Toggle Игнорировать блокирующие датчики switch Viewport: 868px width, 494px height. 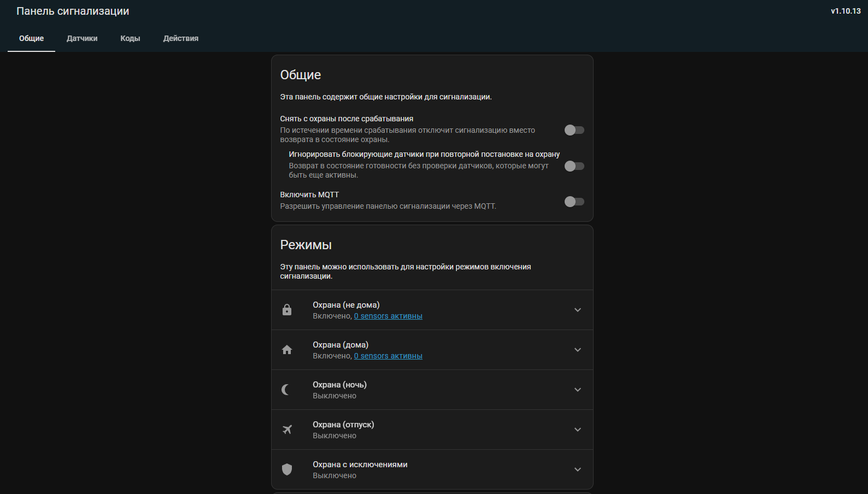[574, 166]
